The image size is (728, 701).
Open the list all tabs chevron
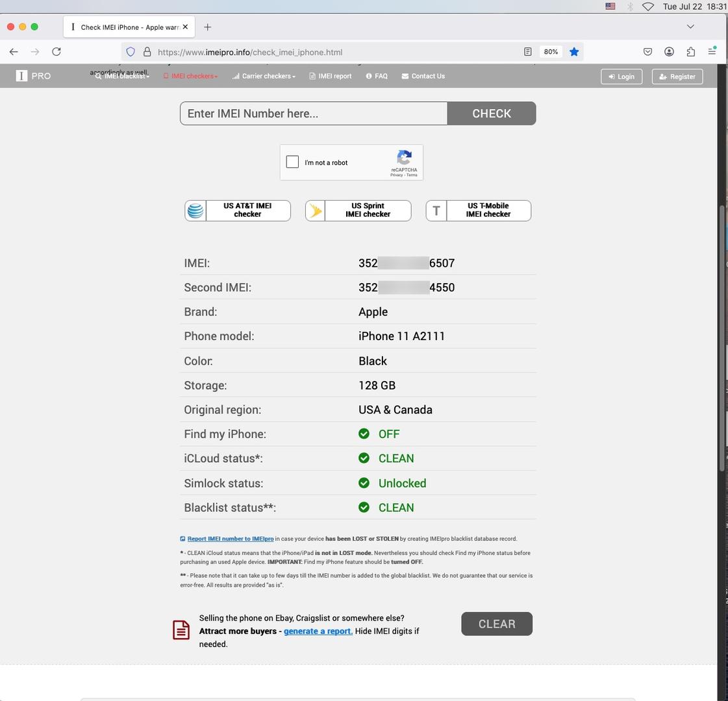point(690,27)
